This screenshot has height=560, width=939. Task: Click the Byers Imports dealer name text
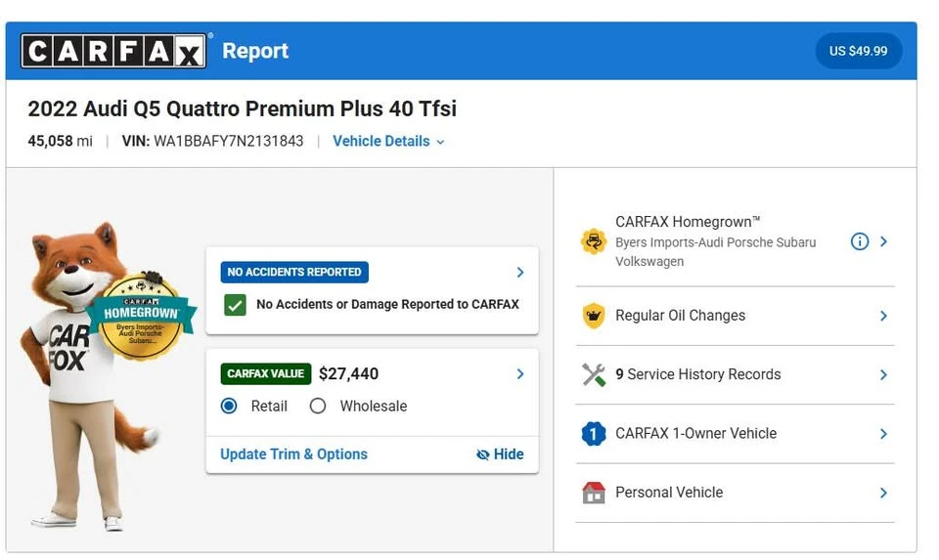[716, 252]
